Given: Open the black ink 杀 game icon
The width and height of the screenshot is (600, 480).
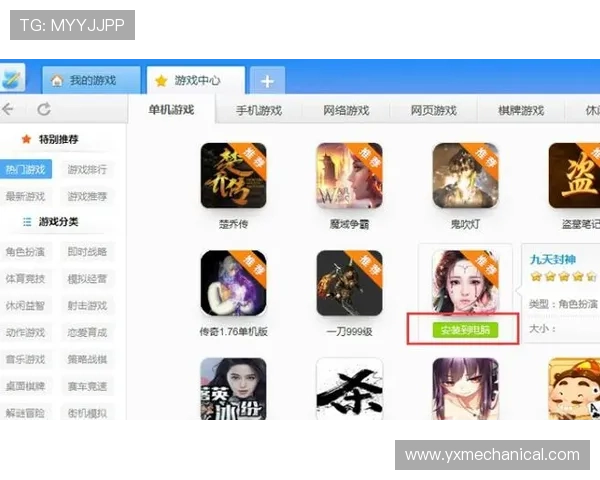Looking at the screenshot, I should (x=349, y=389).
